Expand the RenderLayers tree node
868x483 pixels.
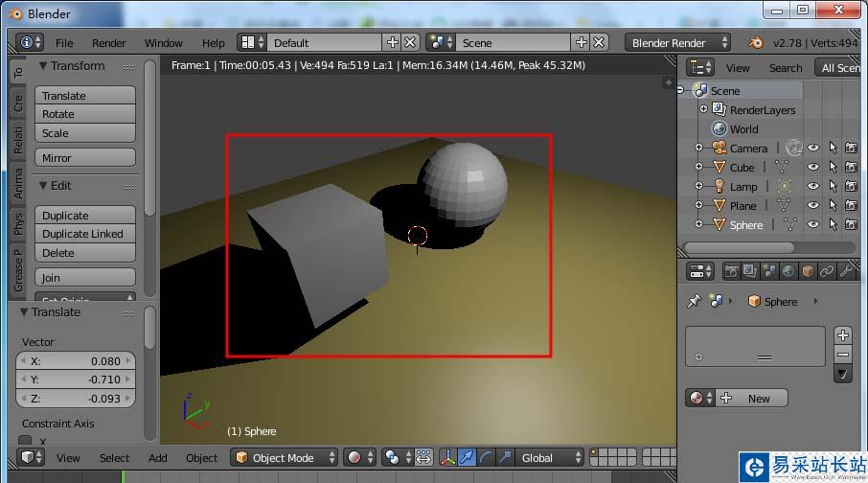703,109
